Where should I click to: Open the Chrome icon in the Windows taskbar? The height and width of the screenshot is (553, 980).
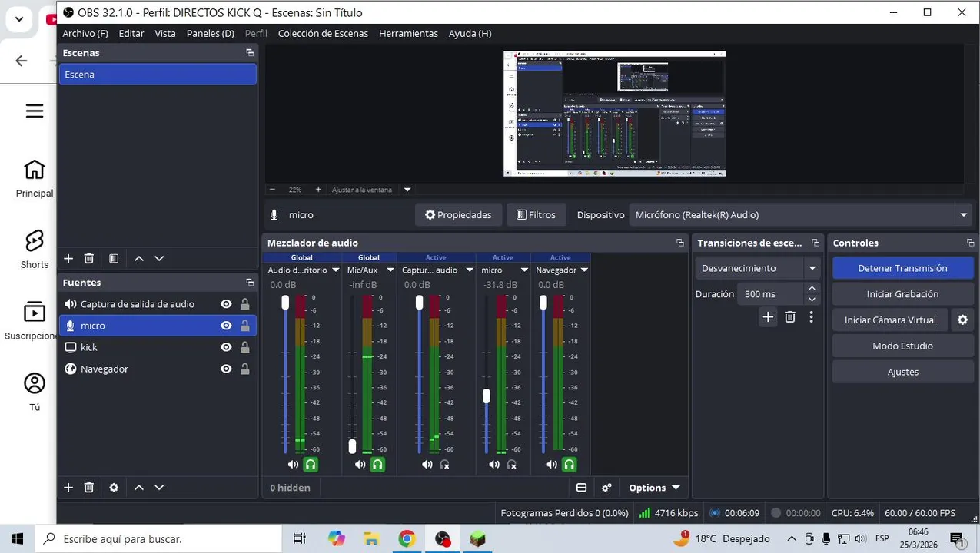(407, 539)
